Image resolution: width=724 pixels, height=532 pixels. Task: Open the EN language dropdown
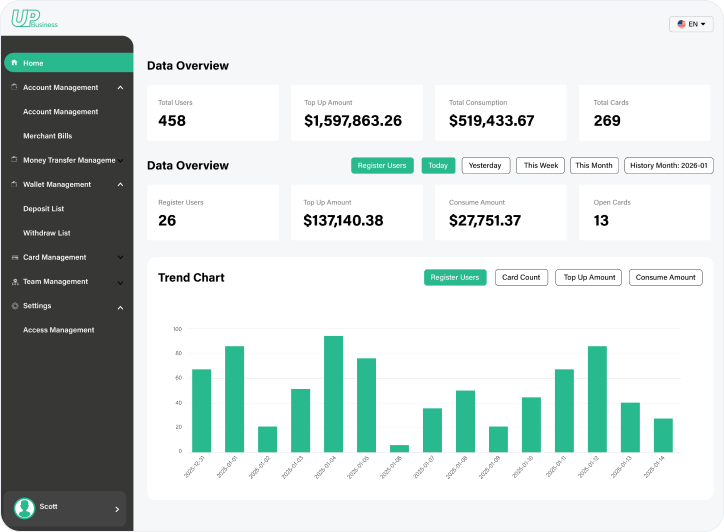point(691,24)
